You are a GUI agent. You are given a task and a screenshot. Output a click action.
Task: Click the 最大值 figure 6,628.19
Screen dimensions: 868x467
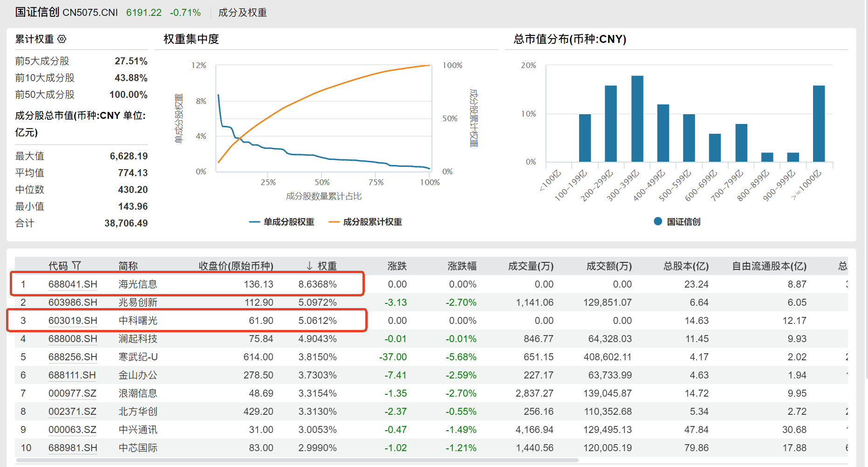click(129, 156)
